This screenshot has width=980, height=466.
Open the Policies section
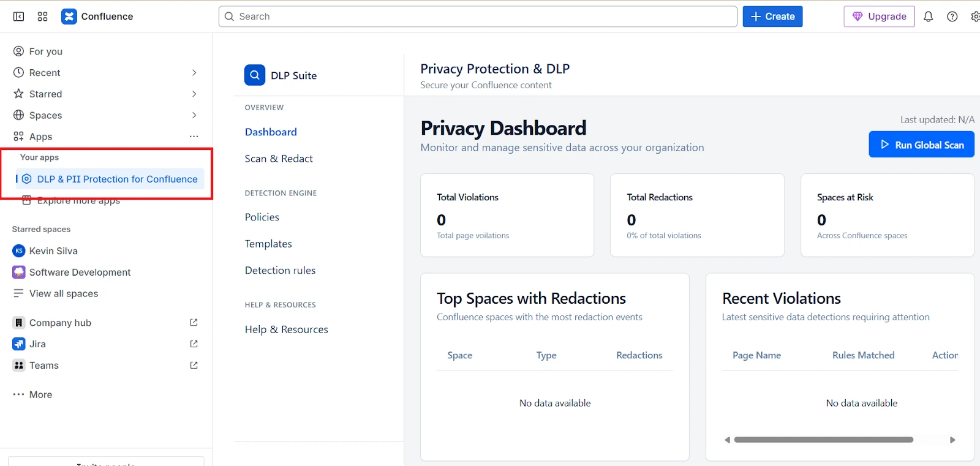[262, 217]
